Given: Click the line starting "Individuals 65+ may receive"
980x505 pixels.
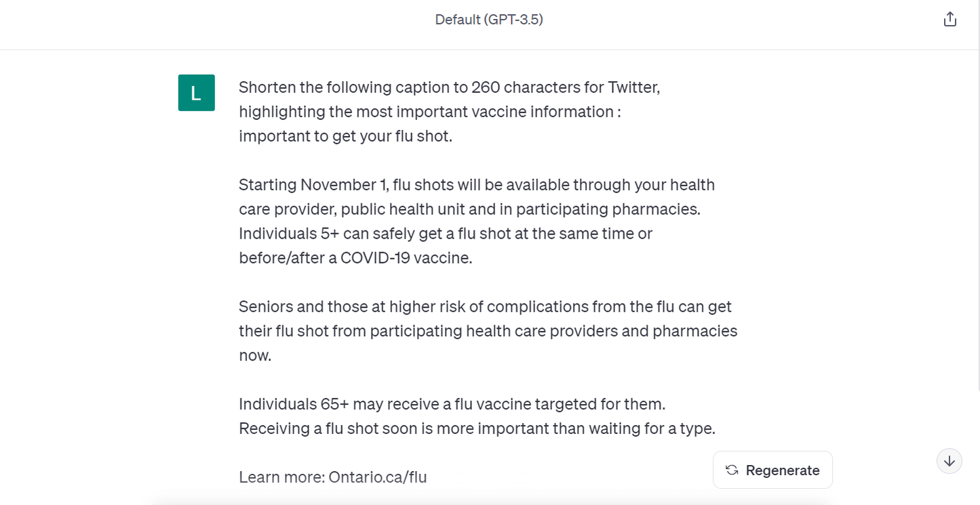Looking at the screenshot, I should [452, 405].
